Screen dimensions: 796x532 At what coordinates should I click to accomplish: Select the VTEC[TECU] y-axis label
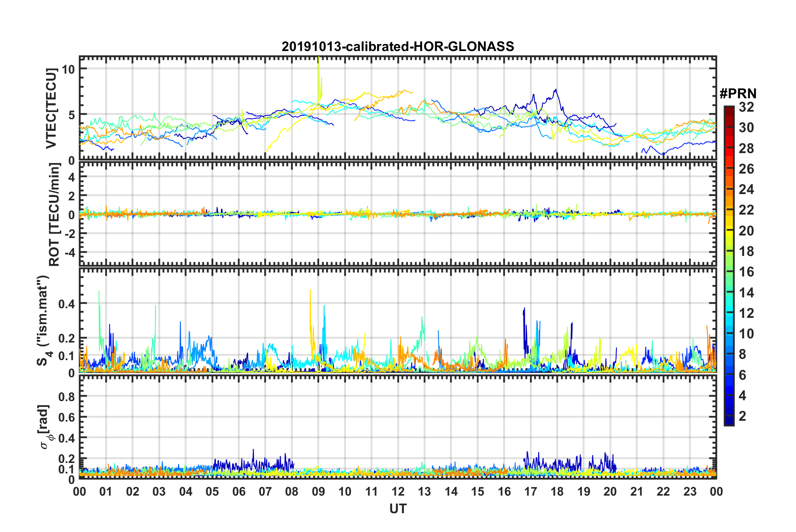click(x=51, y=108)
